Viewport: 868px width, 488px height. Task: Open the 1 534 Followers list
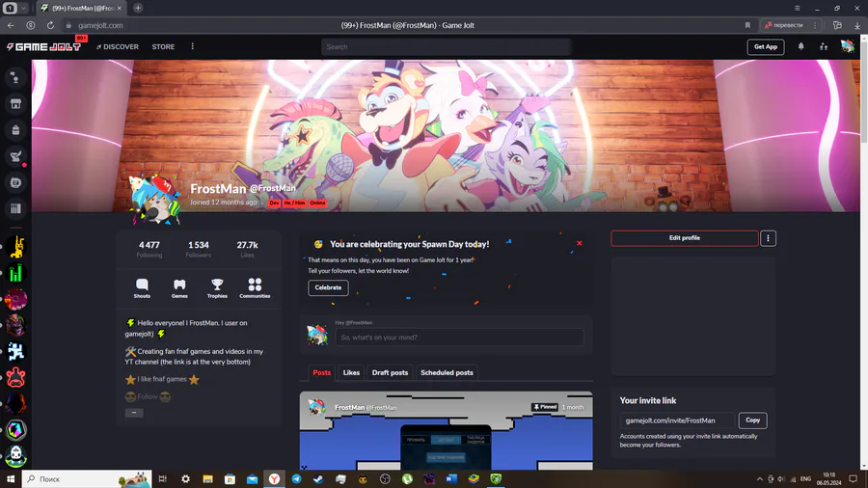[x=198, y=249]
